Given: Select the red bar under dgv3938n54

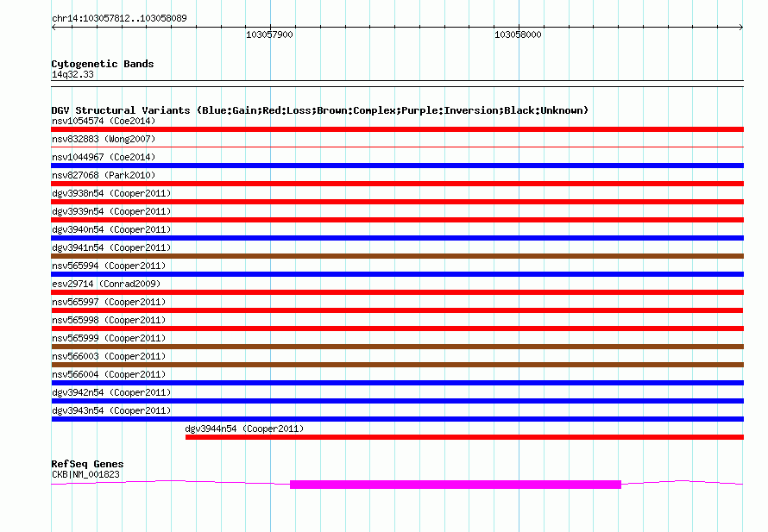Looking at the screenshot, I should 397,202.
